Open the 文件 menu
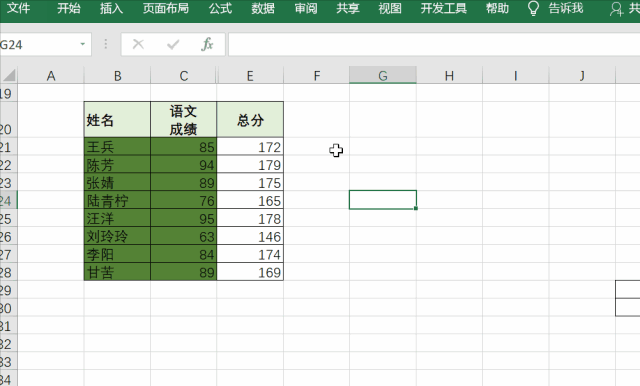This screenshot has height=386, width=640. click(x=18, y=8)
